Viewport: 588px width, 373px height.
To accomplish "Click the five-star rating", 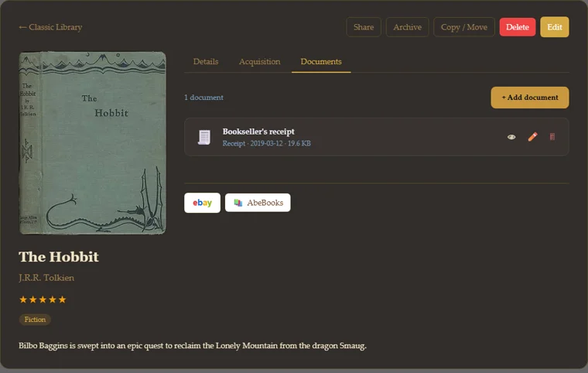I will (x=43, y=299).
